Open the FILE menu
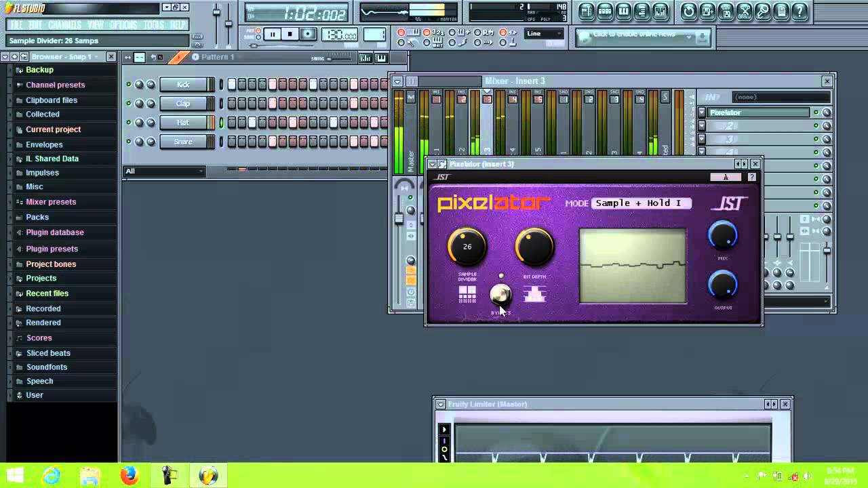The width and height of the screenshot is (868, 488). pos(16,25)
